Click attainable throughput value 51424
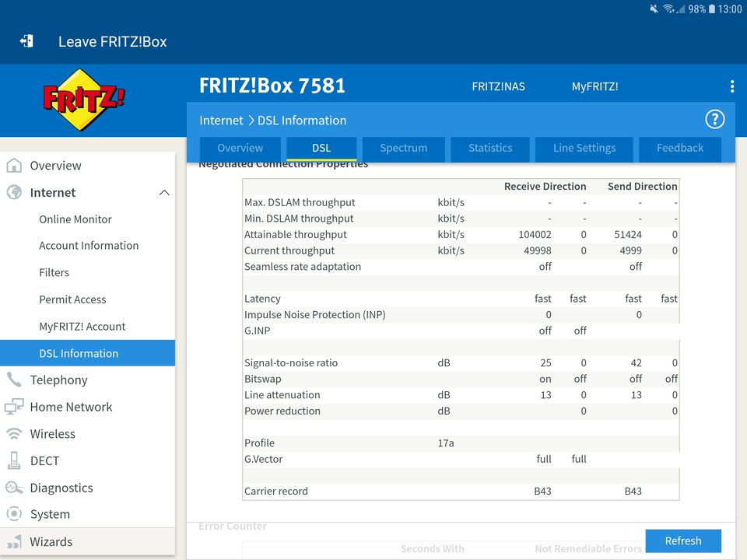Screen dimensions: 747x560 [x=628, y=234]
